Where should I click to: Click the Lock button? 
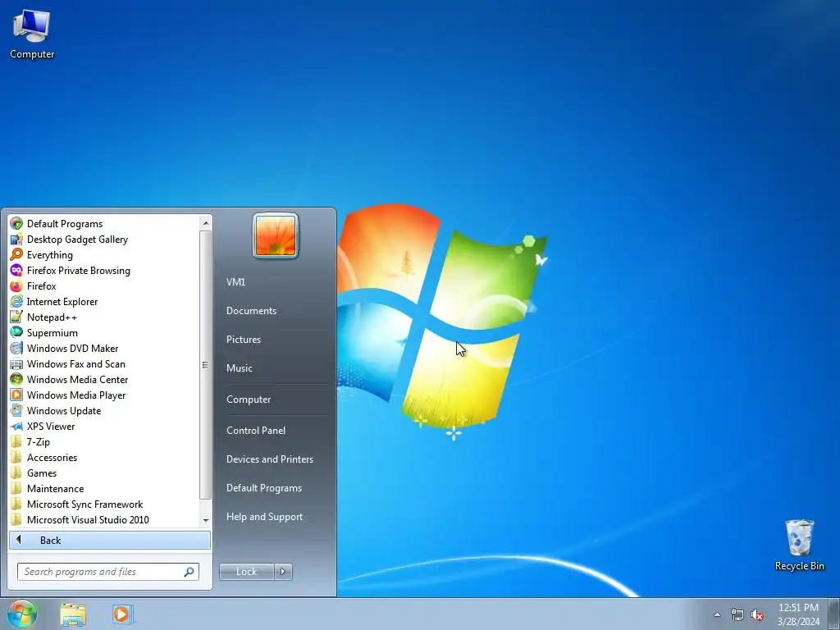tap(246, 572)
